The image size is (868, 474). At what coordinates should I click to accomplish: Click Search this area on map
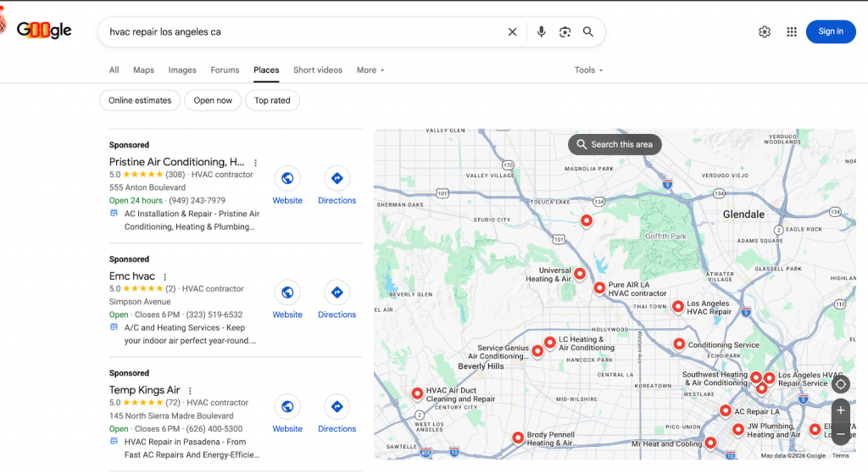(x=615, y=144)
